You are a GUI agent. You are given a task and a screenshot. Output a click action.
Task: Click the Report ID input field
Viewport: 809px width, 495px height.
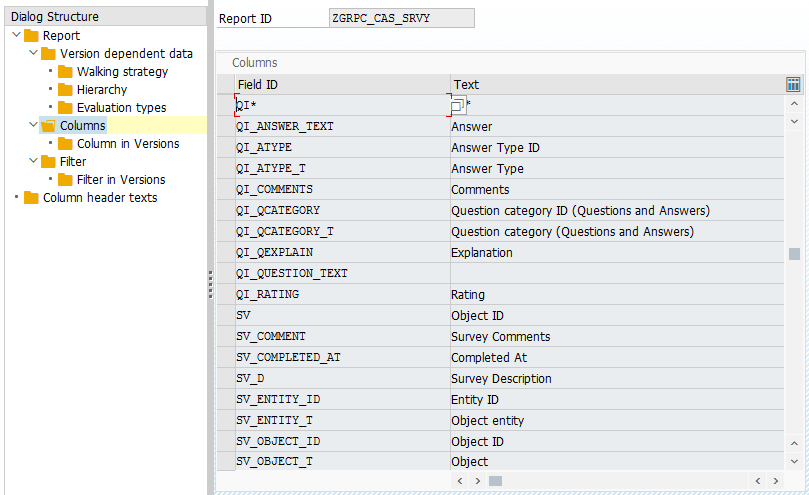[x=401, y=18]
